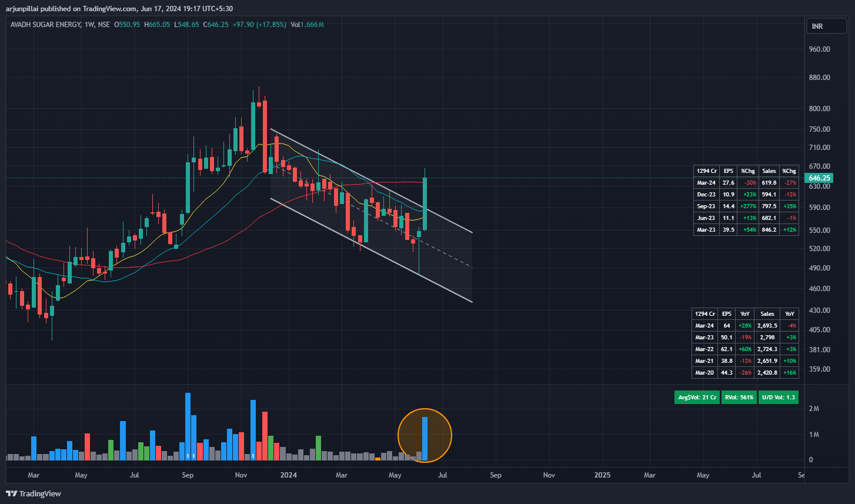
Task: Click the 619.8 sales cell
Action: [x=769, y=182]
